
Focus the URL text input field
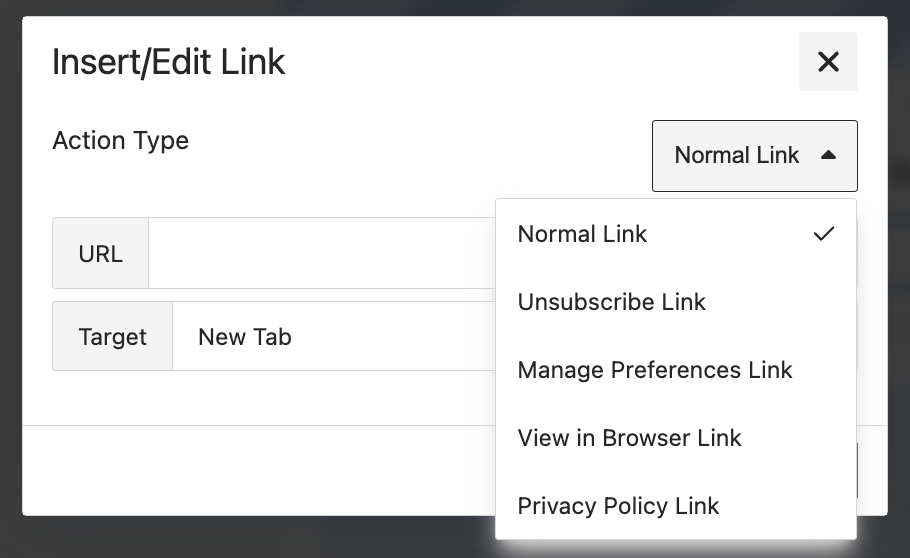(x=320, y=253)
